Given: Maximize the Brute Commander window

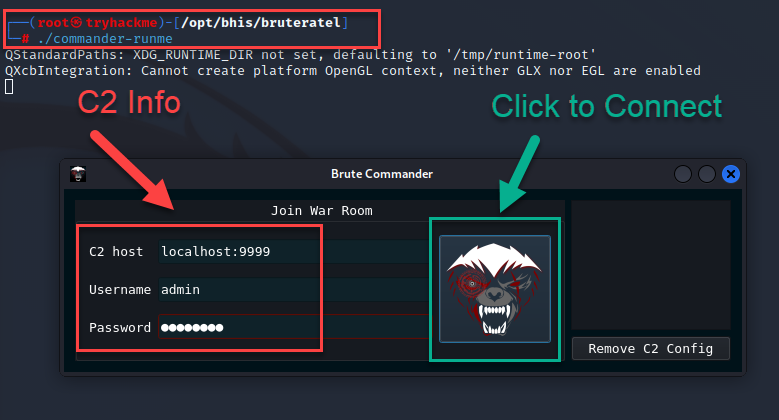Looking at the screenshot, I should click(707, 174).
